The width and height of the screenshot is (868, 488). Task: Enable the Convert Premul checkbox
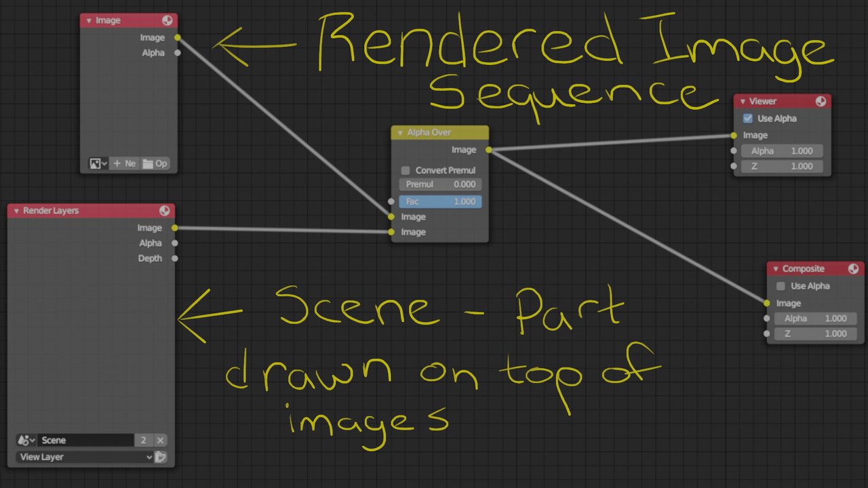[x=406, y=170]
